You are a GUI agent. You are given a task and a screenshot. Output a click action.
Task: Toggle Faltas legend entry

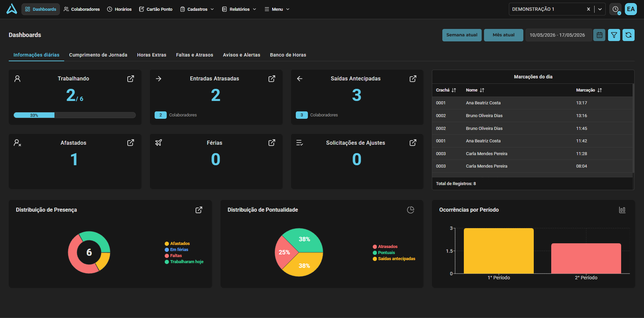pyautogui.click(x=173, y=256)
